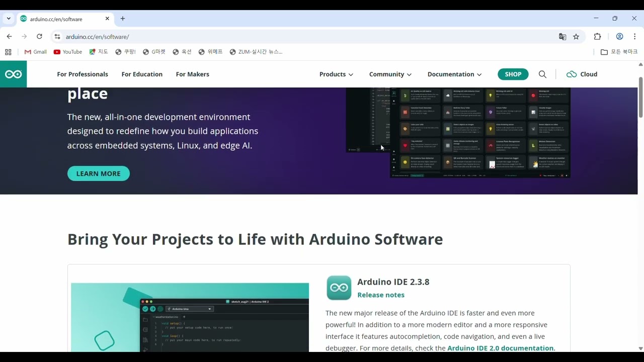Open the 쿠팡! bookmark

125,52
